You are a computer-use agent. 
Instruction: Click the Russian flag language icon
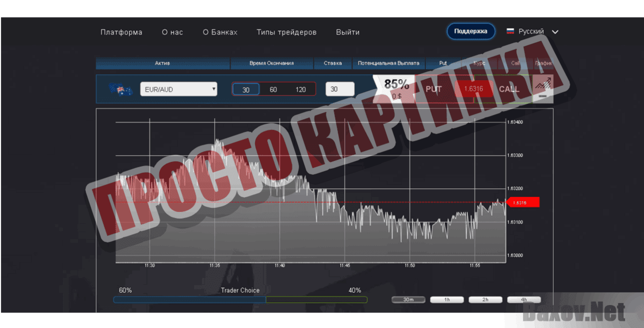tap(511, 31)
